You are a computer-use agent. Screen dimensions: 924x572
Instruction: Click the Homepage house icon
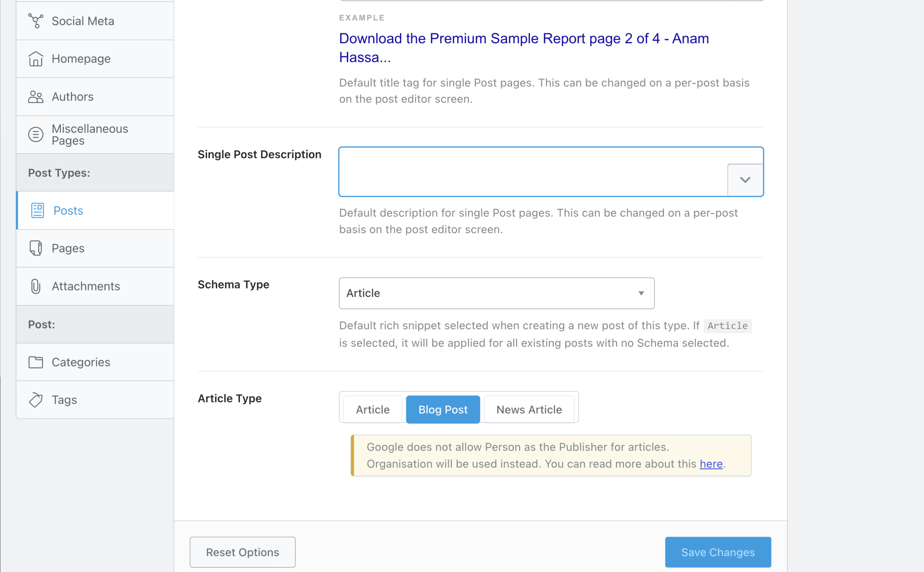(36, 59)
